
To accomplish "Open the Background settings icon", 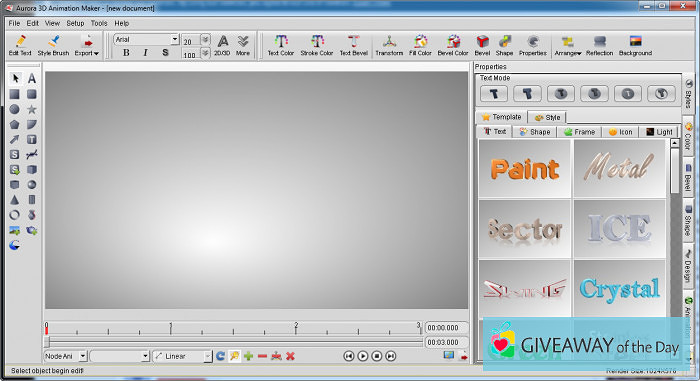I will pos(635,46).
